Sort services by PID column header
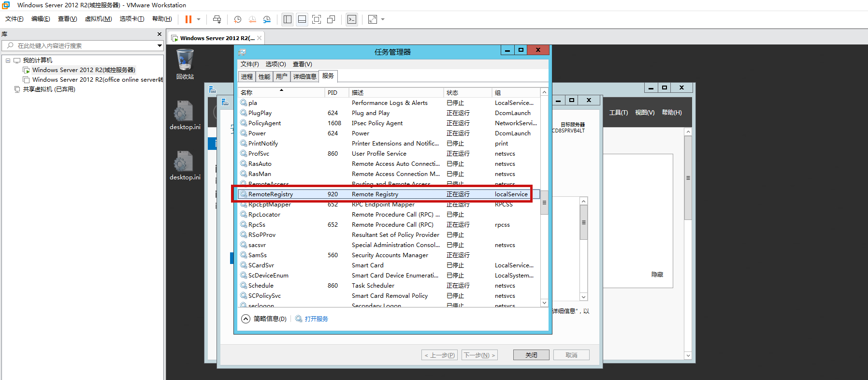The height and width of the screenshot is (380, 868). click(337, 92)
